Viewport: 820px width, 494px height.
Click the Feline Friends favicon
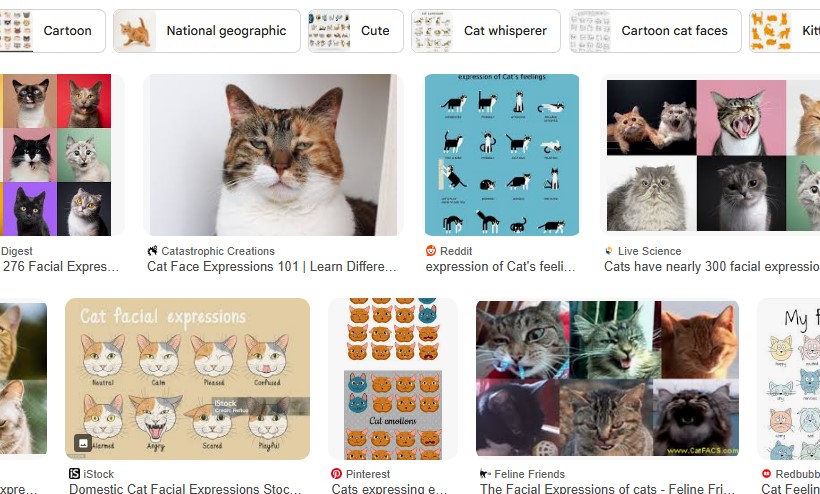[x=485, y=474]
